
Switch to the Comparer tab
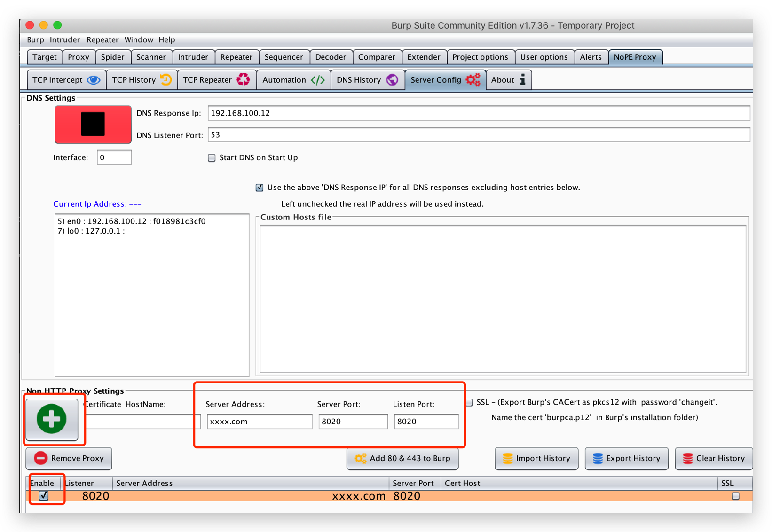pos(377,57)
